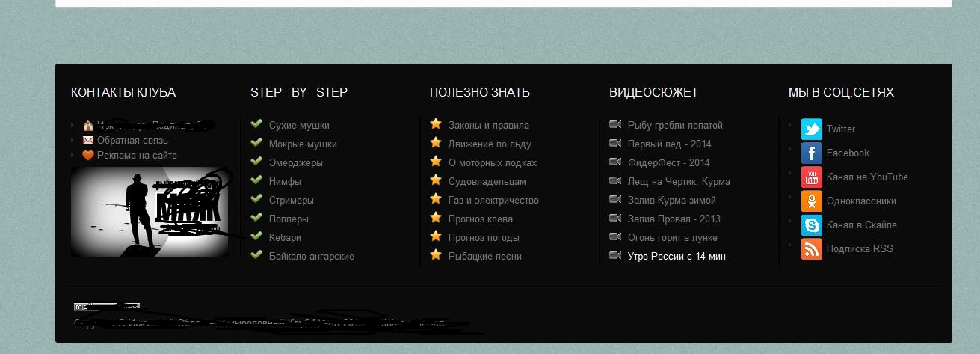Click camera icon beside Рыбу гребли лопатой

(x=615, y=124)
